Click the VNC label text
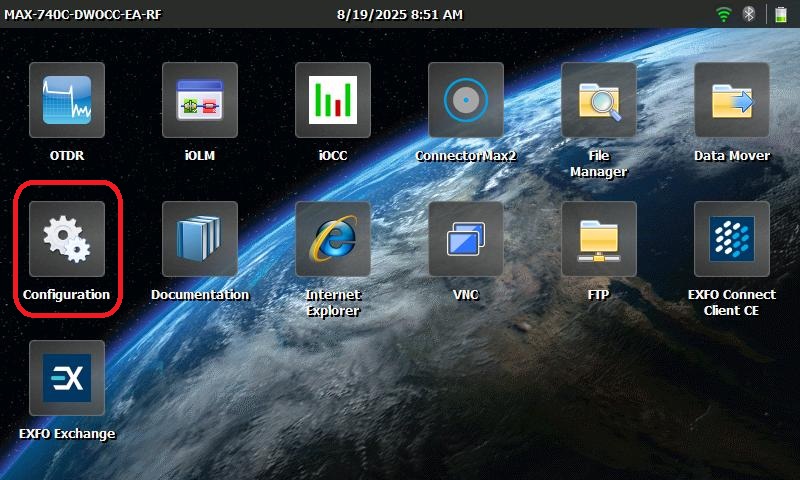The height and width of the screenshot is (480, 800). tap(466, 295)
